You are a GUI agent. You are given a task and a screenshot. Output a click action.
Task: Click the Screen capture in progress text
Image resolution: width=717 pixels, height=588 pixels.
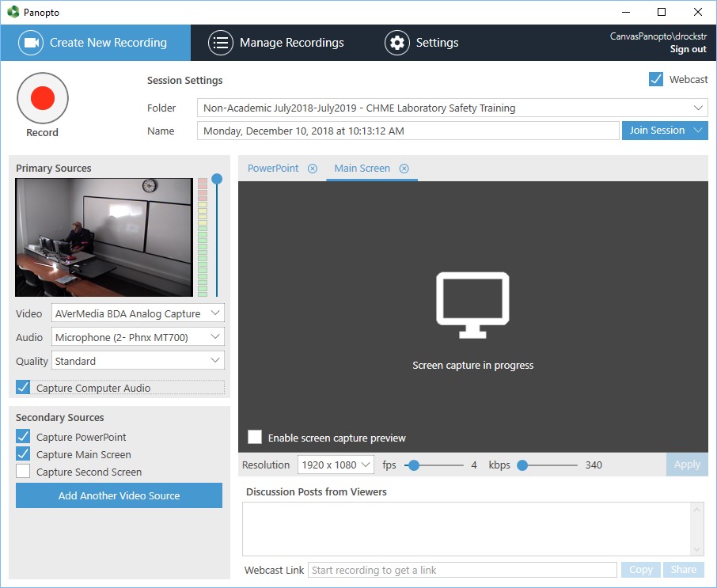472,366
